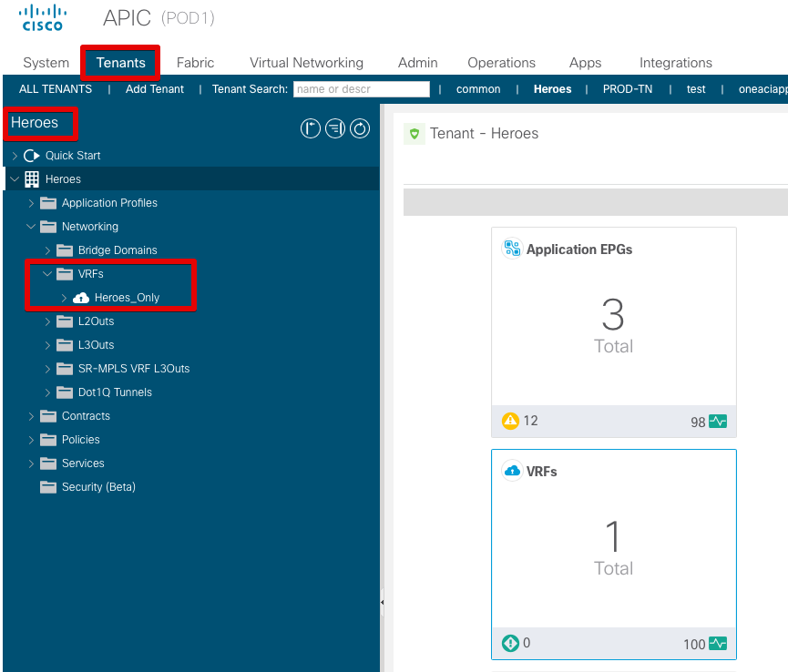This screenshot has height=672, width=788.
Task: Click the Tenant Search input field
Action: [362, 89]
